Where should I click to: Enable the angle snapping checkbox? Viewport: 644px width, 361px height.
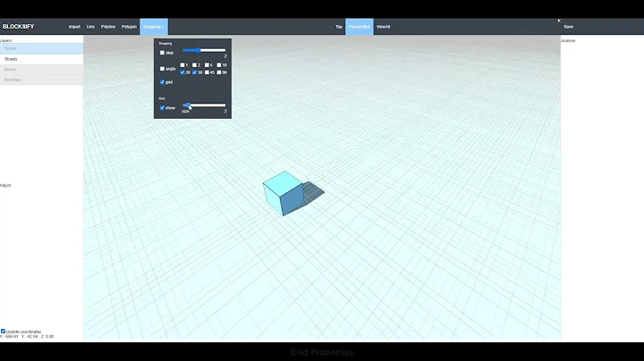[162, 69]
